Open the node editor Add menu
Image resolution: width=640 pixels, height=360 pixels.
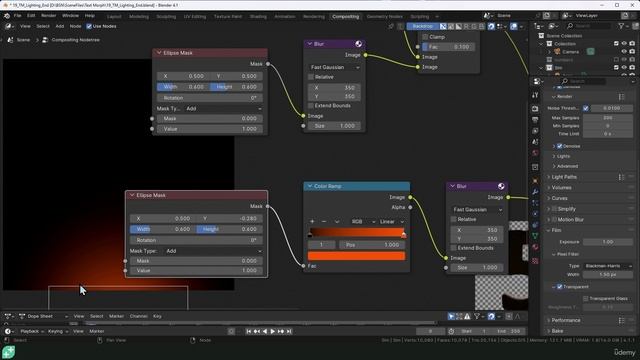(60, 26)
